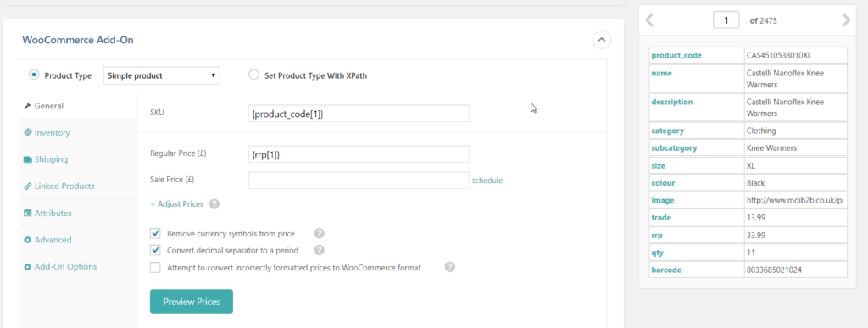Image resolution: width=868 pixels, height=328 pixels.
Task: Uncheck Convert decimal separator to a period
Action: click(155, 250)
